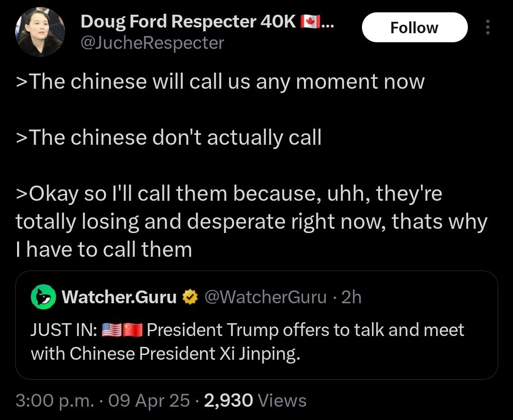Click the China flag emoji in the quoted tweet
Image resolution: width=513 pixels, height=420 pixels.
tap(133, 330)
